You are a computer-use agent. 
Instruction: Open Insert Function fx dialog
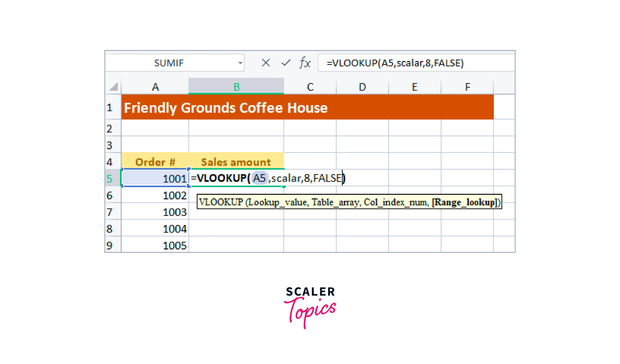coord(305,63)
